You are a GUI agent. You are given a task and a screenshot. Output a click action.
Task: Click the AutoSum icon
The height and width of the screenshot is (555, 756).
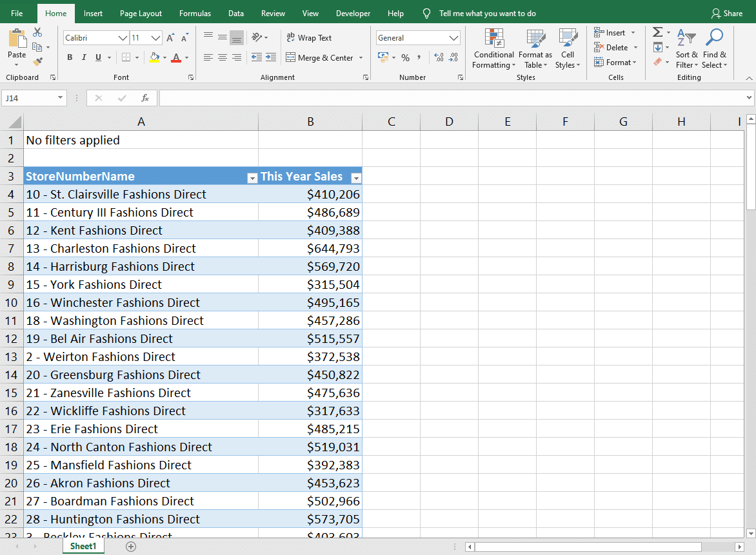[x=657, y=31]
